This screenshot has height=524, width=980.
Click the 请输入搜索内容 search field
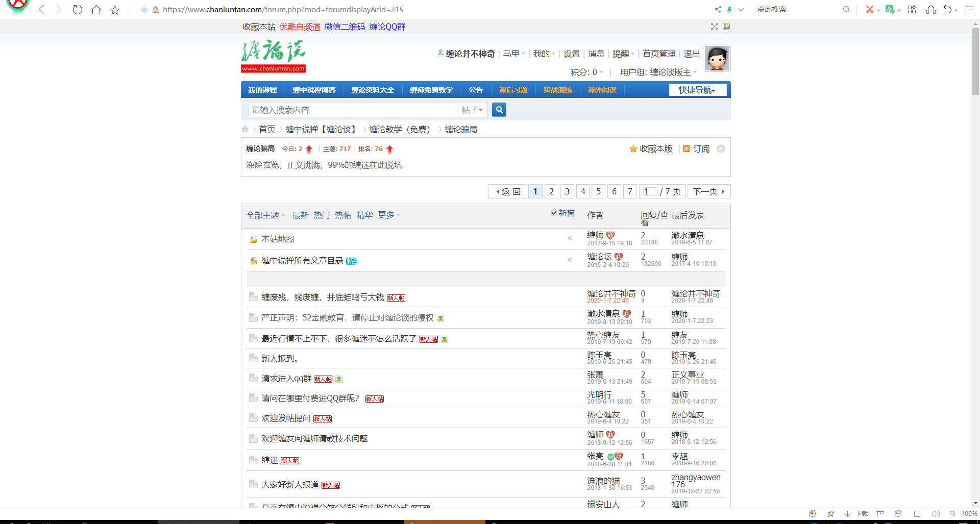(352, 110)
